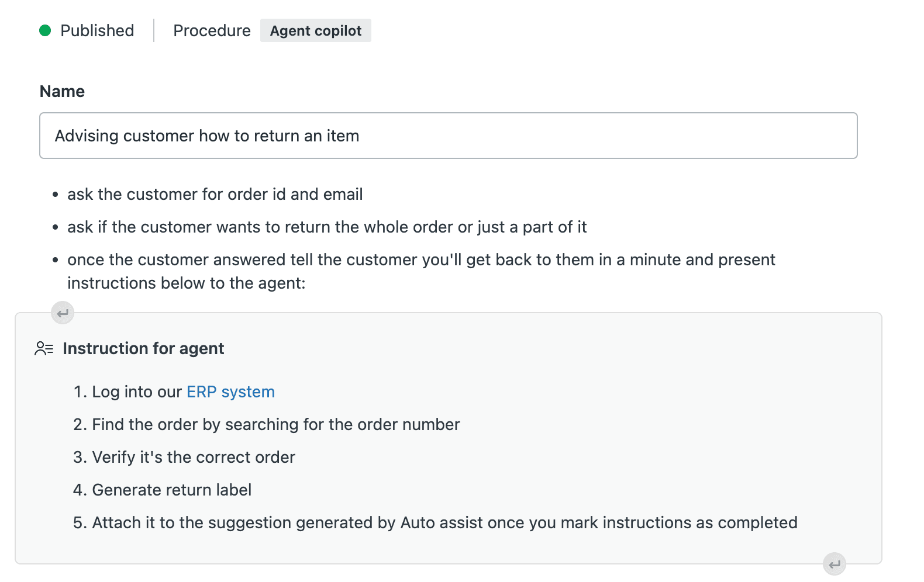924x582 pixels.
Task: Open the Procedure type dropdown
Action: tap(212, 30)
